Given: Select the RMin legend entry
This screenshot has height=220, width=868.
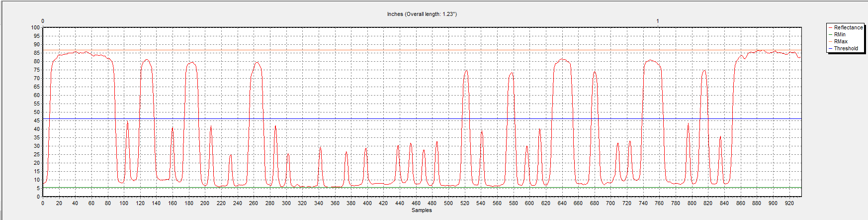Looking at the screenshot, I should (x=840, y=34).
